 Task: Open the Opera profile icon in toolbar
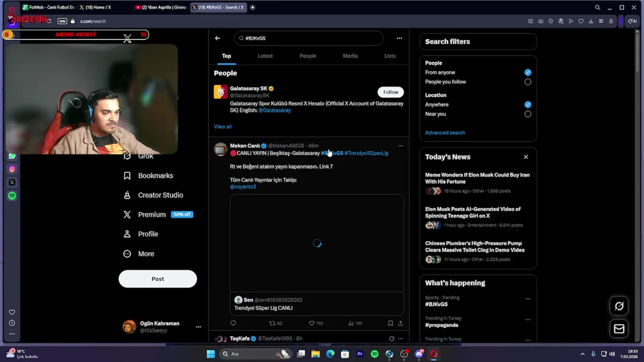click(611, 21)
